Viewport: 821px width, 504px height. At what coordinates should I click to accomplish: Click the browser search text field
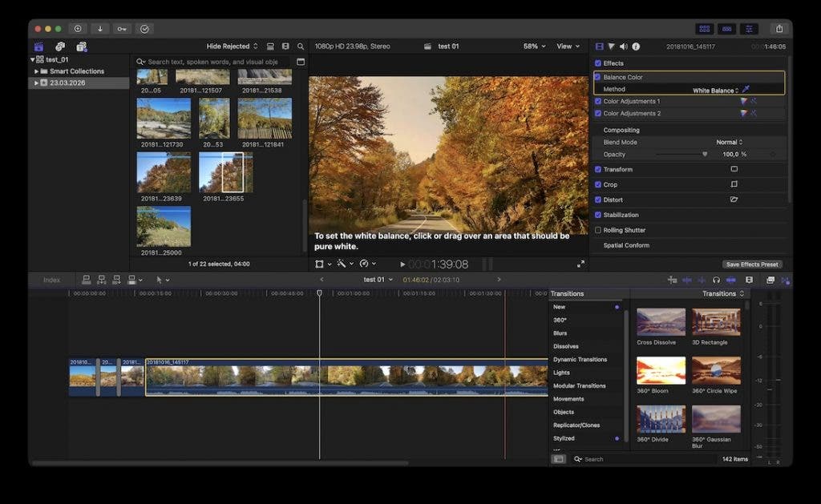coord(212,62)
